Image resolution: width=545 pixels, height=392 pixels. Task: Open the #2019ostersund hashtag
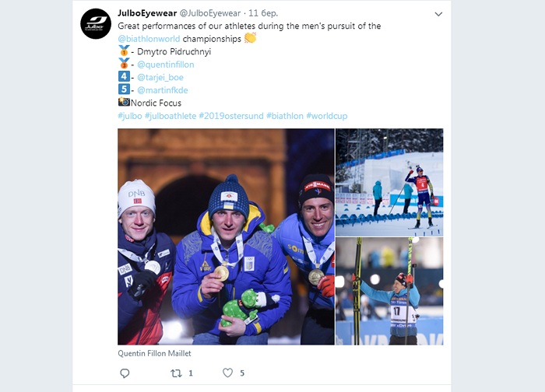click(x=231, y=116)
